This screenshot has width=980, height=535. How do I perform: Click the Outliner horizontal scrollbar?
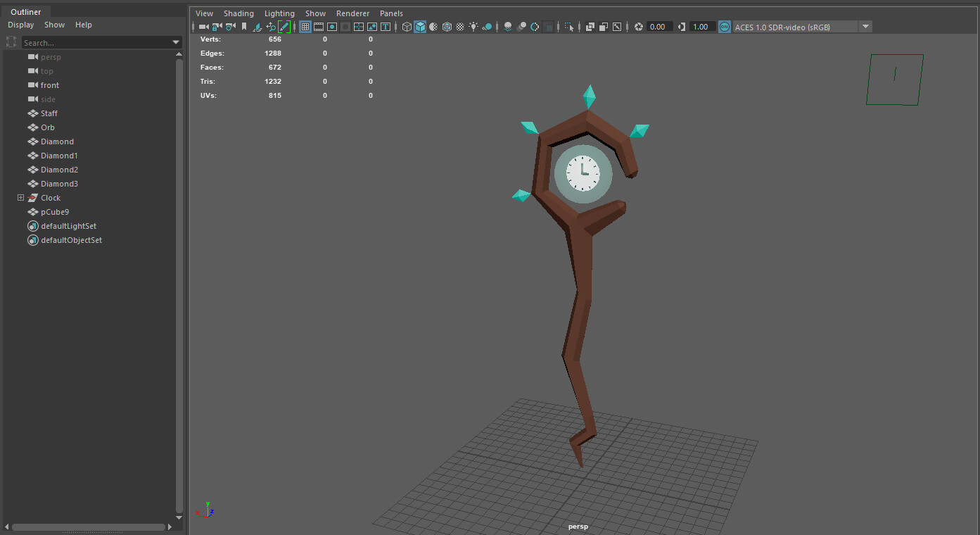pos(88,526)
